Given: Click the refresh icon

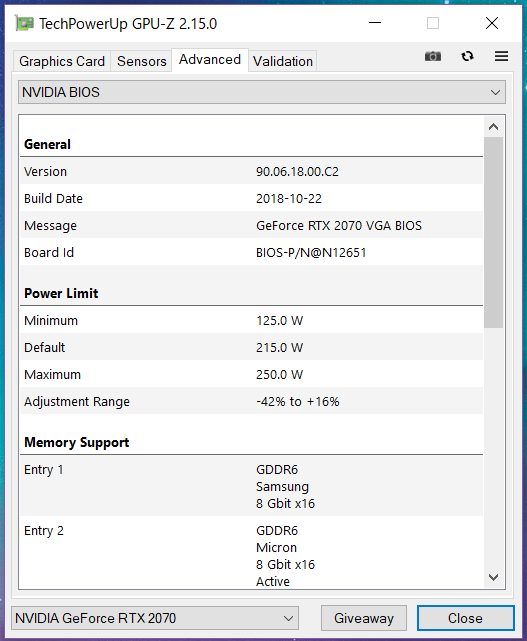Looking at the screenshot, I should click(467, 56).
